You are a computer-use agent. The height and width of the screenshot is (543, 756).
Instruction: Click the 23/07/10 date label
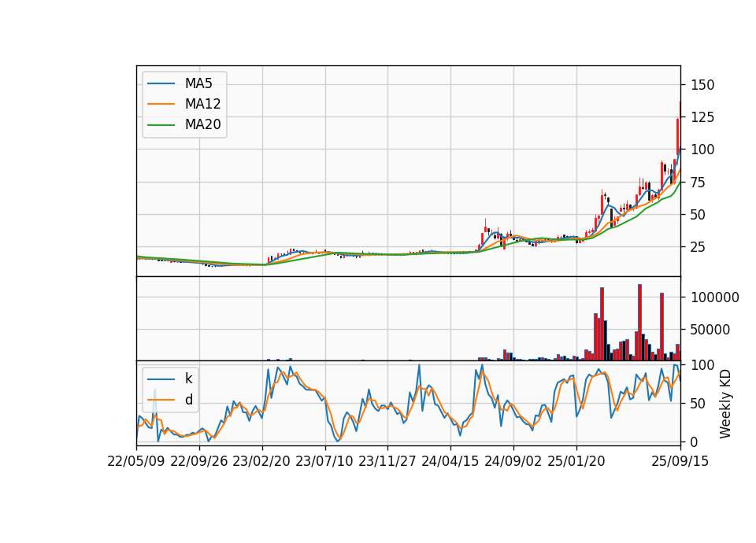324,462
